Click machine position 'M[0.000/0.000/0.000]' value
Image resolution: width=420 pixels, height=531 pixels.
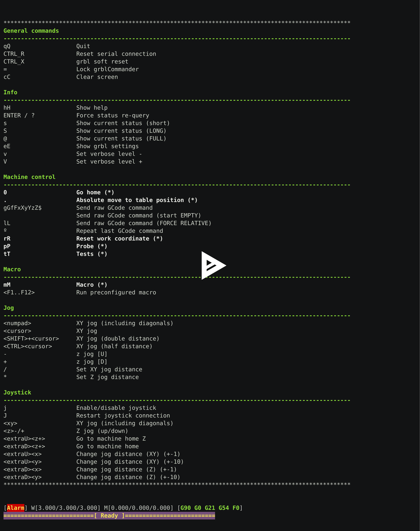[139, 508]
